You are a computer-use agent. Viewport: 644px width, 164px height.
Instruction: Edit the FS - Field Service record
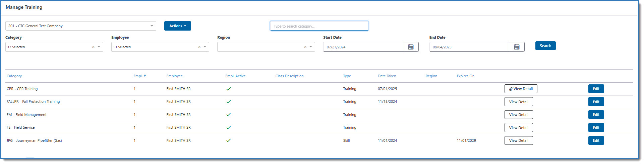596,128
